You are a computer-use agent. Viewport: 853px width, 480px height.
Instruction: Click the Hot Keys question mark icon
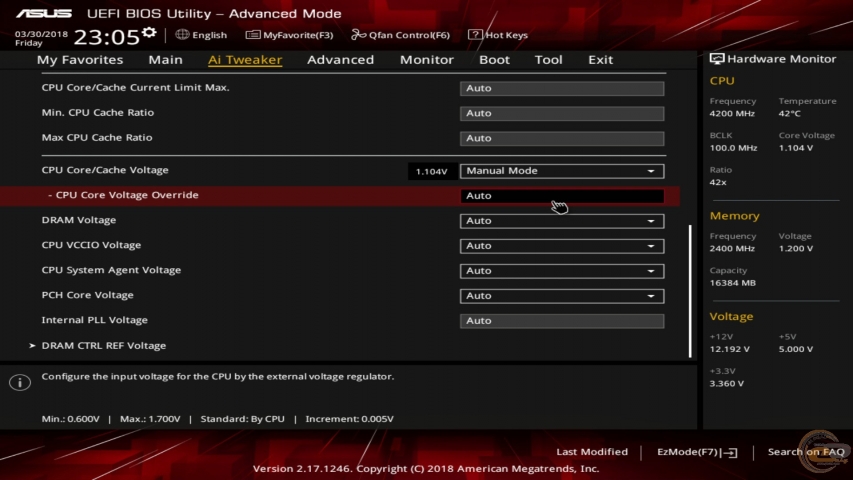coord(475,35)
